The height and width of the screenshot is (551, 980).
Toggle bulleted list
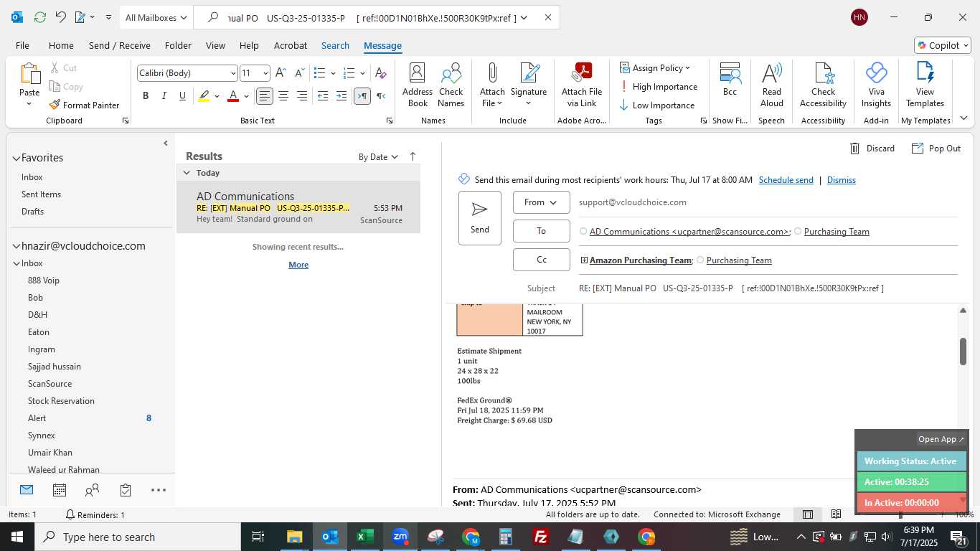click(320, 73)
